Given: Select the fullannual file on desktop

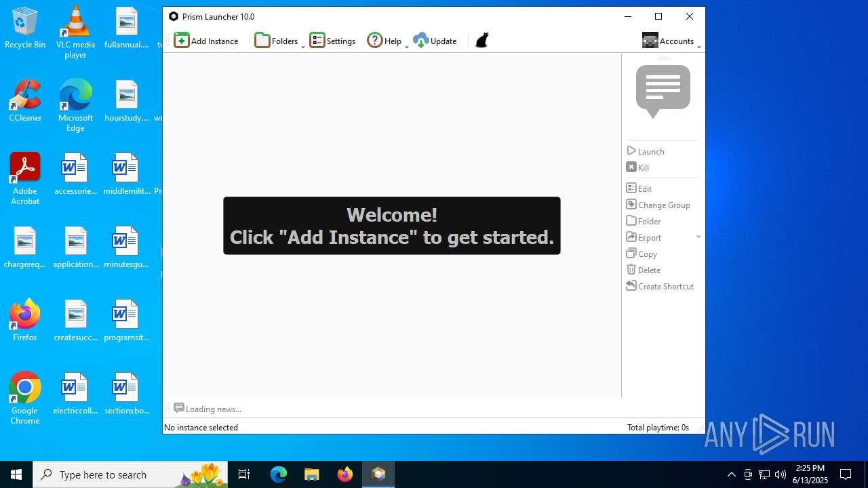Looking at the screenshot, I should [x=126, y=28].
